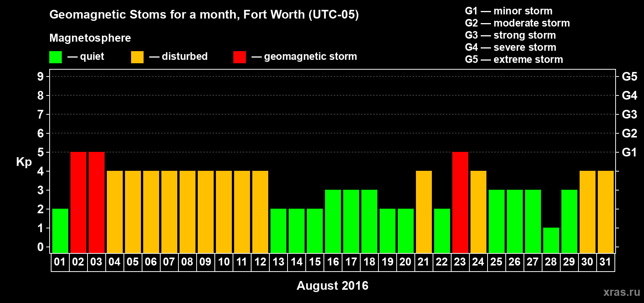Click the Kp axis value "0"

coord(41,247)
